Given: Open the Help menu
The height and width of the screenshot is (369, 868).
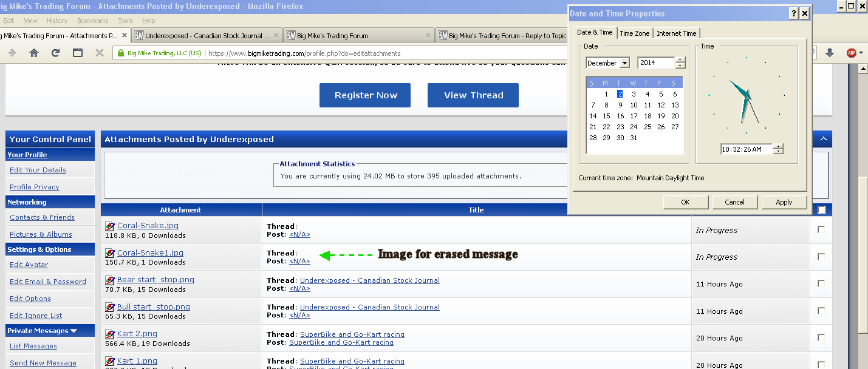Looking at the screenshot, I should coord(148,21).
